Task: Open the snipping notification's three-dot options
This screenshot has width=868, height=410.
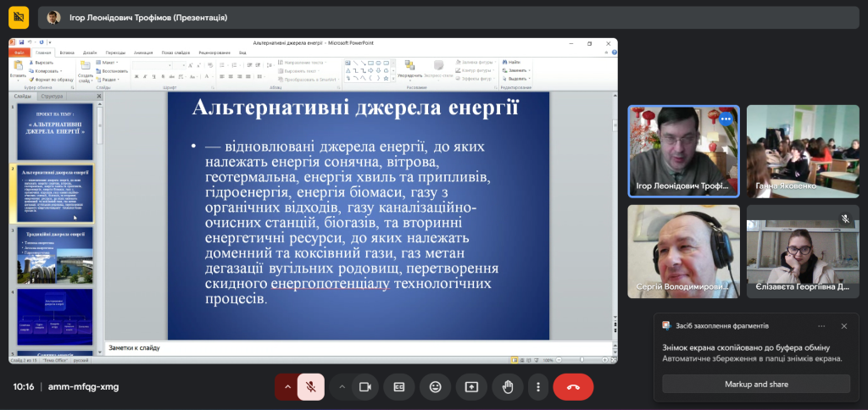Action: (821, 325)
